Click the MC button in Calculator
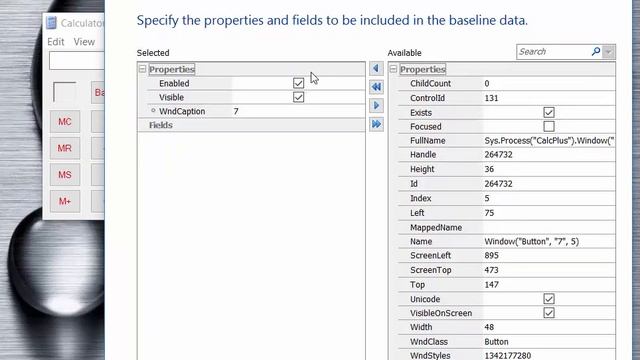The width and height of the screenshot is (640, 360). point(65,122)
